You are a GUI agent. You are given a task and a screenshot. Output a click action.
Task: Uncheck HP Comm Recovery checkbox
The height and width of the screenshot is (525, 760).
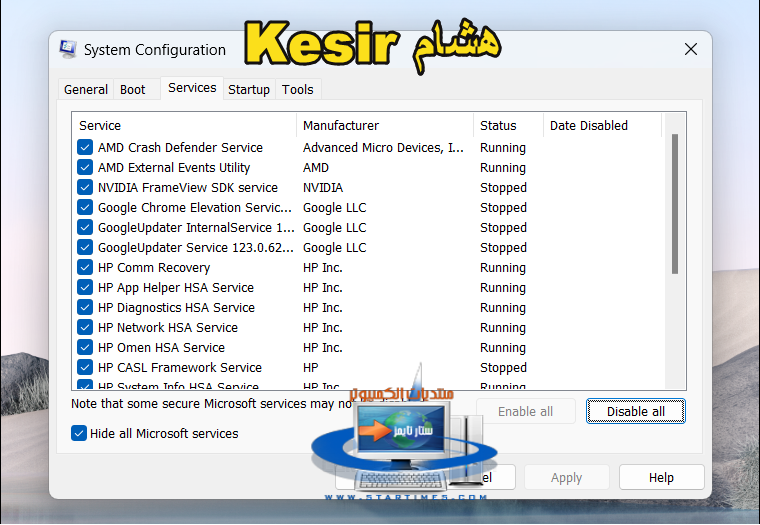85,267
